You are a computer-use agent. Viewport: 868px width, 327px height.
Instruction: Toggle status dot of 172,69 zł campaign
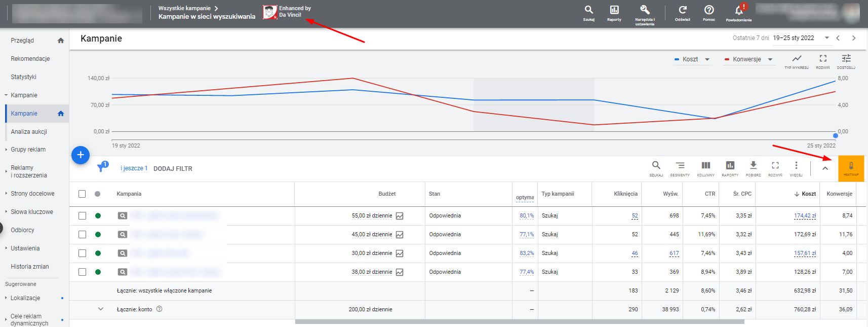(x=98, y=234)
